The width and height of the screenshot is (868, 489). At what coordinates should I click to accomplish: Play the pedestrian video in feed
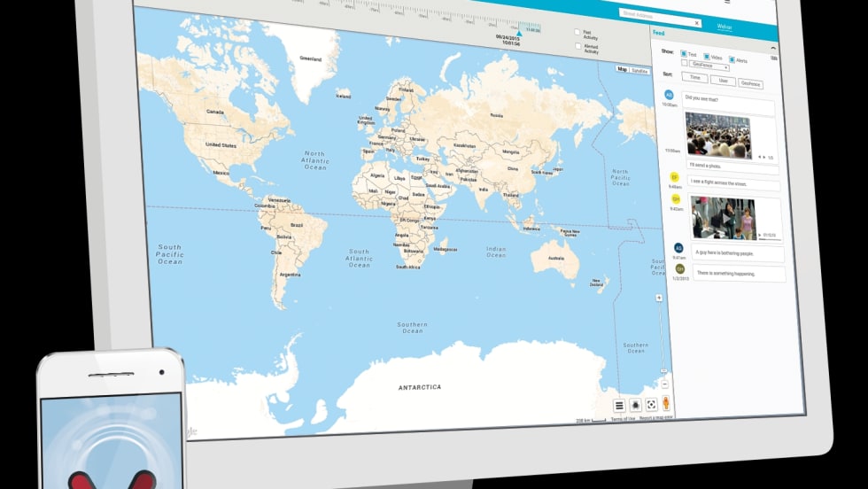click(725, 218)
